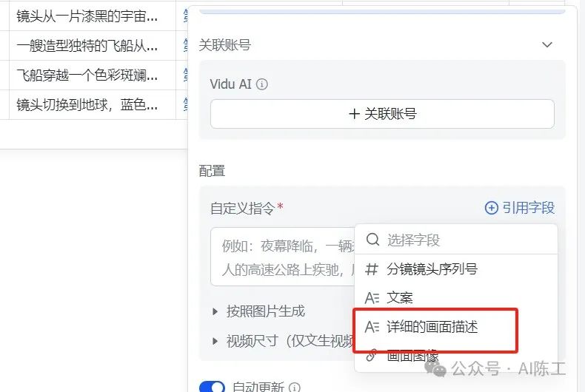
Task: Click the magnifier icon in 选择字段 search
Action: point(372,239)
